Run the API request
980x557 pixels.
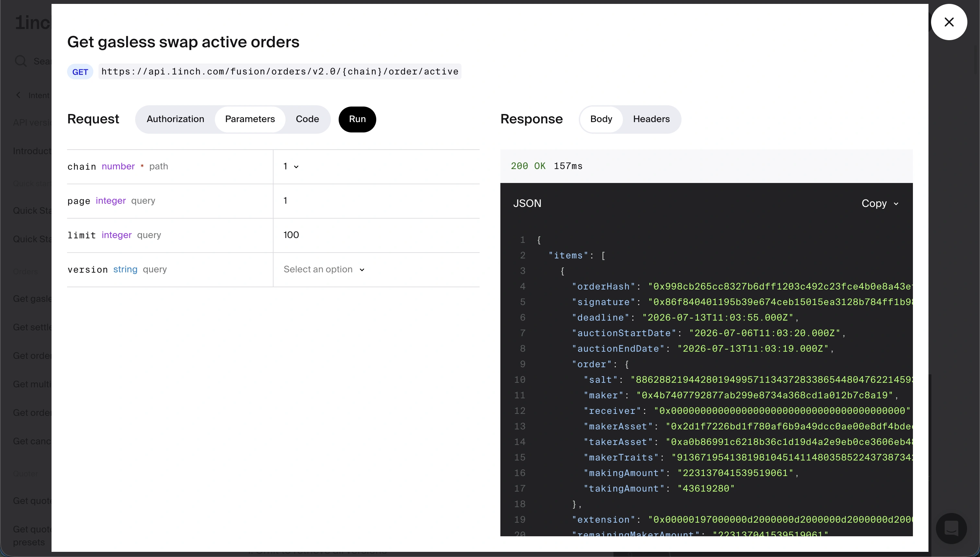[357, 119]
